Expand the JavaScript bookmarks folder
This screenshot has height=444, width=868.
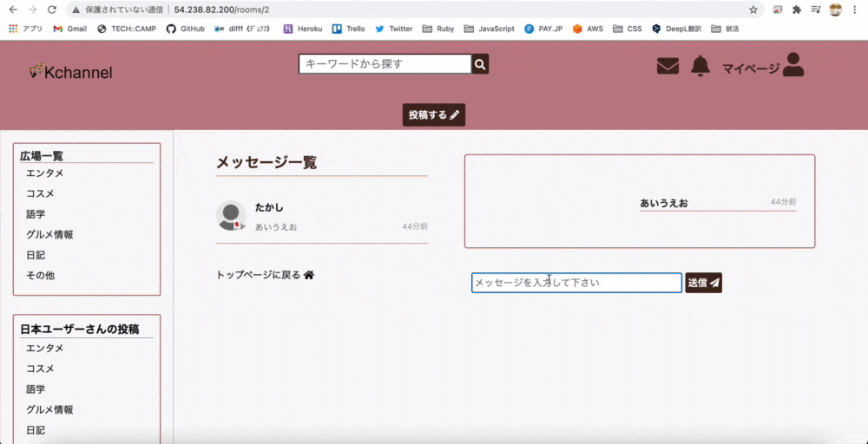[490, 29]
